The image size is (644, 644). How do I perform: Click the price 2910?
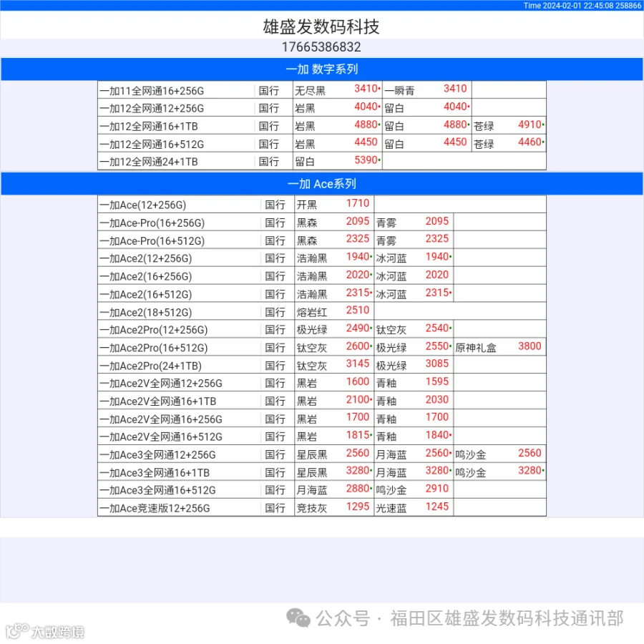[437, 488]
